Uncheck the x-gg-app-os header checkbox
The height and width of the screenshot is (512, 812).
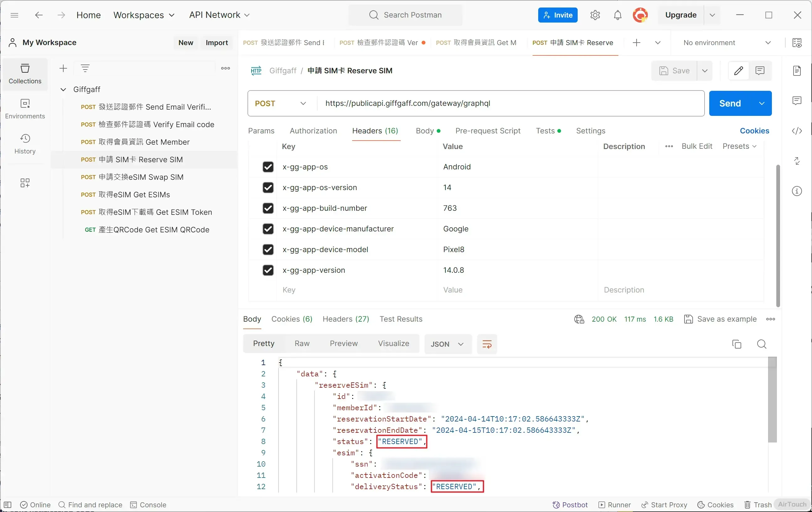pos(268,167)
